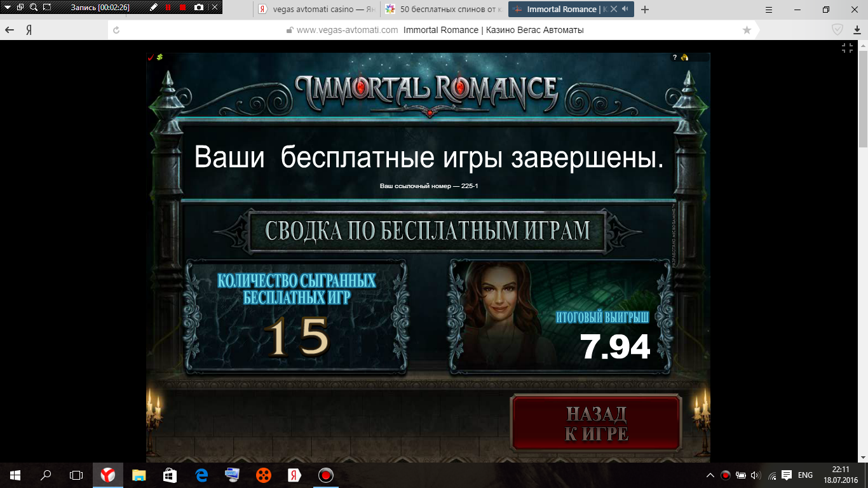868x488 pixels.
Task: Click the battery tray icon
Action: 741,475
